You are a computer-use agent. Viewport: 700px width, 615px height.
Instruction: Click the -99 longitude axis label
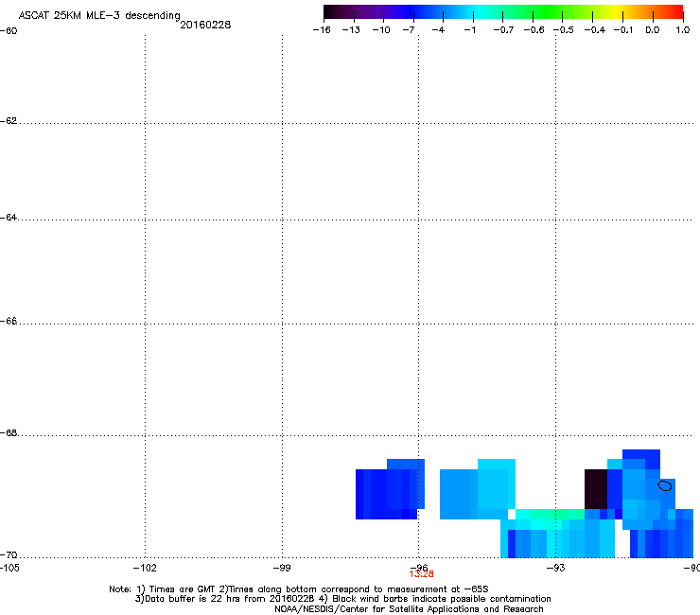point(282,568)
